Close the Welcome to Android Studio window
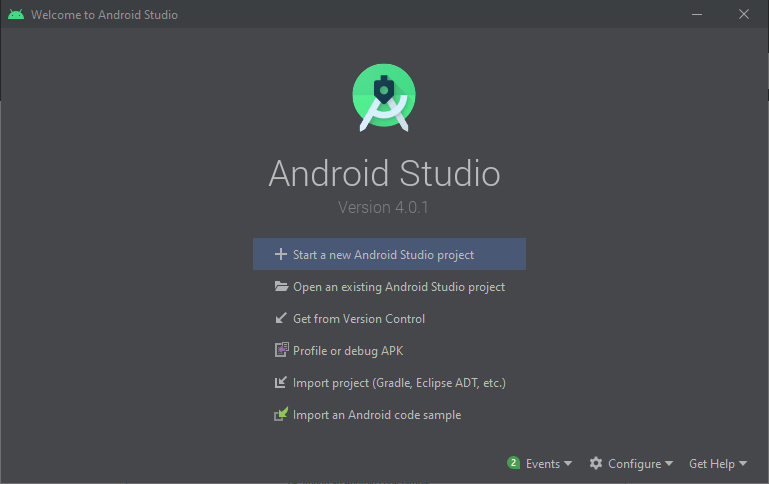The image size is (769, 484). [x=743, y=14]
